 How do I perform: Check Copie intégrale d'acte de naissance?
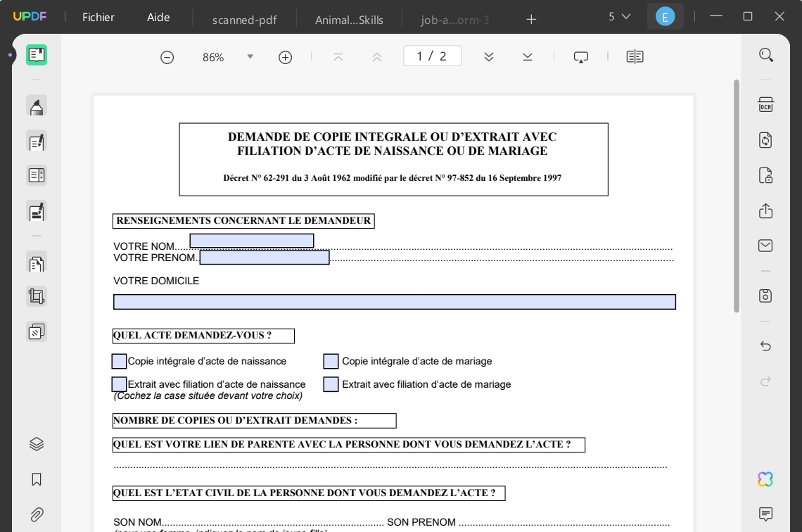click(119, 361)
